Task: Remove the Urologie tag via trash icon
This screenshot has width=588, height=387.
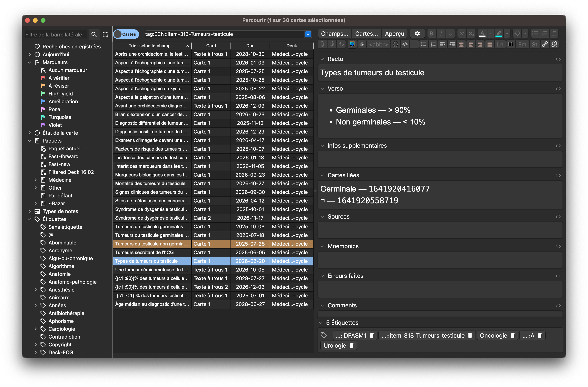Action: (351, 345)
